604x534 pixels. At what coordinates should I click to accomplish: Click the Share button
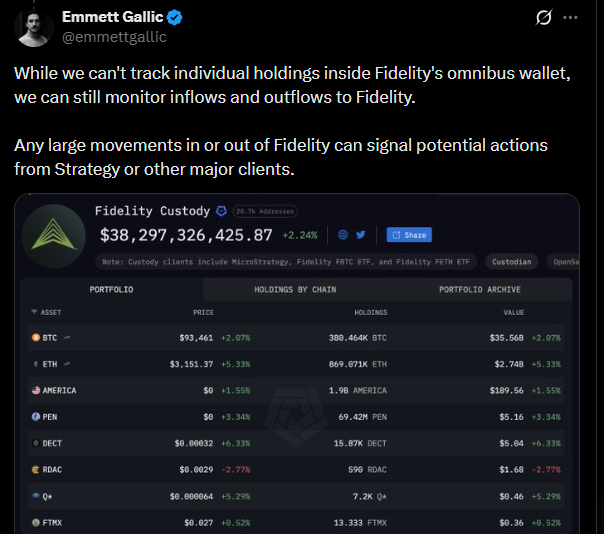click(x=408, y=235)
